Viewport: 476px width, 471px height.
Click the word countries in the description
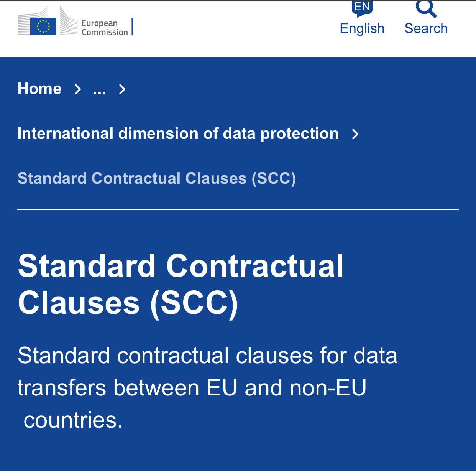[73, 420]
